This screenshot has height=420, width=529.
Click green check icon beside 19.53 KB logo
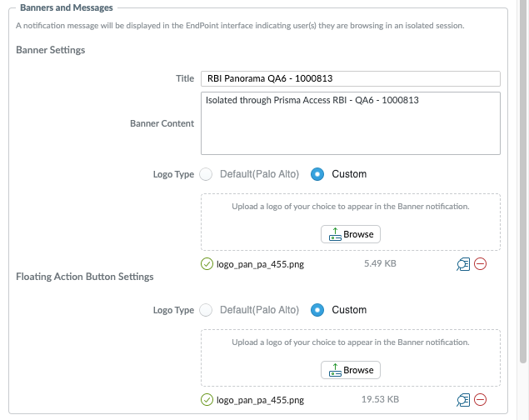pyautogui.click(x=207, y=400)
